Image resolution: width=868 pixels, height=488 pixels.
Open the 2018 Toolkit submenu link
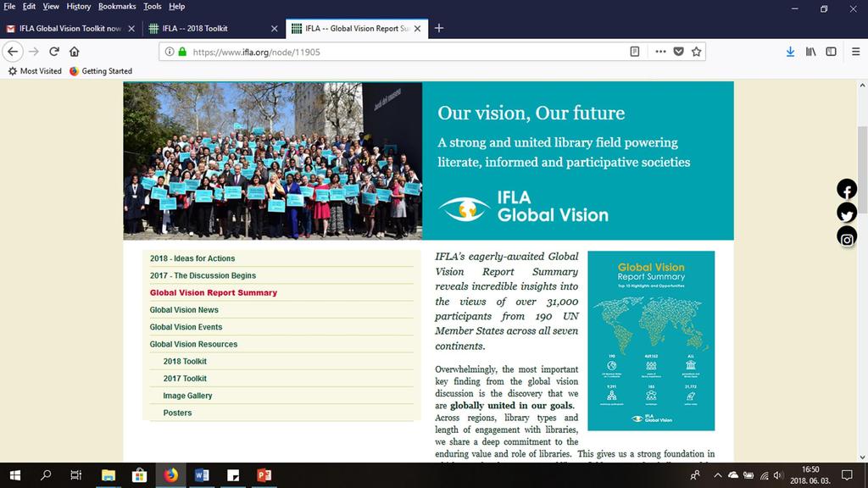(184, 361)
